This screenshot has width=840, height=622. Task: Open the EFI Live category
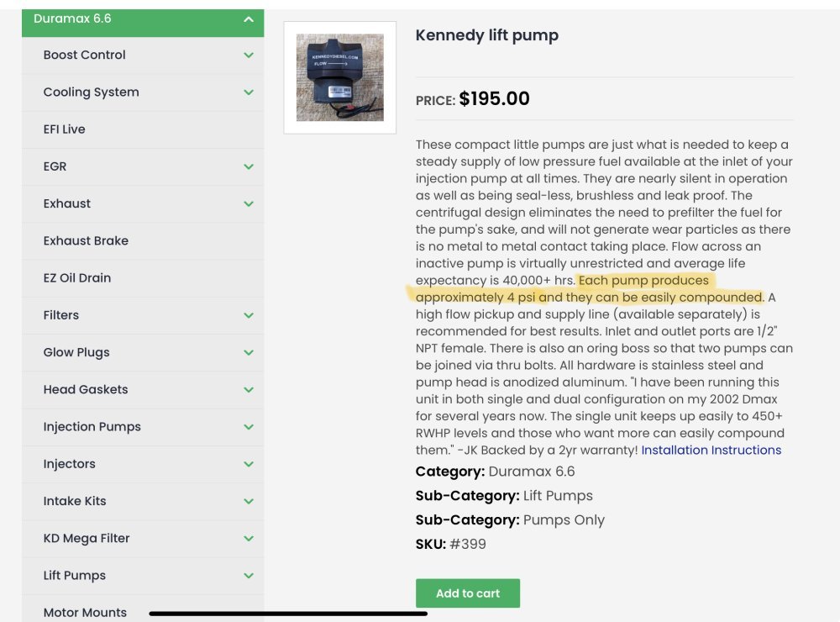tap(65, 129)
